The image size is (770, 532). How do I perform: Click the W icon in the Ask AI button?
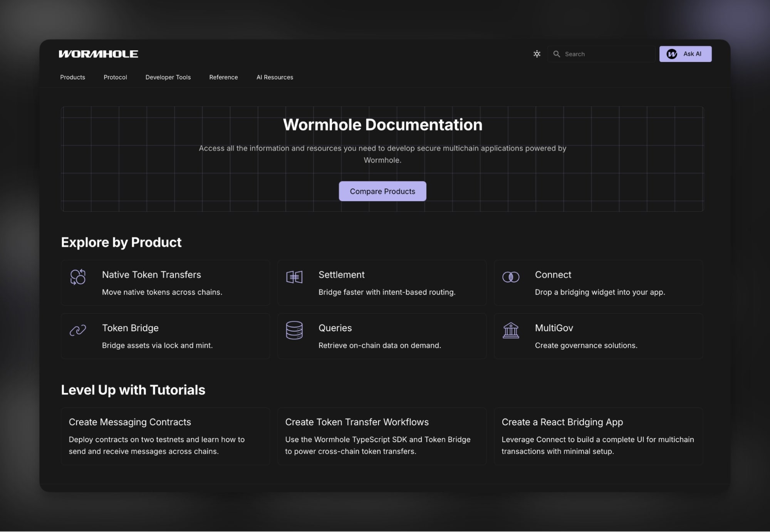coord(672,54)
